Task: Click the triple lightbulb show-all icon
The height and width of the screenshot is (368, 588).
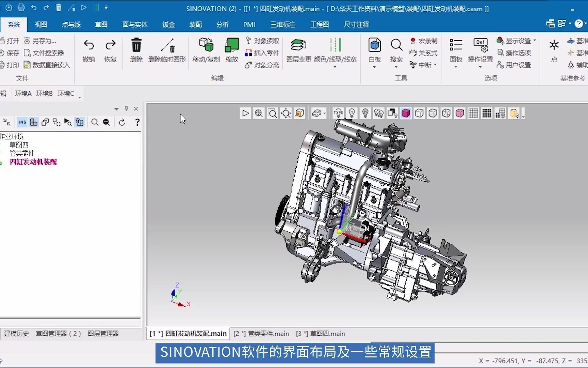Action: pyautogui.click(x=379, y=113)
